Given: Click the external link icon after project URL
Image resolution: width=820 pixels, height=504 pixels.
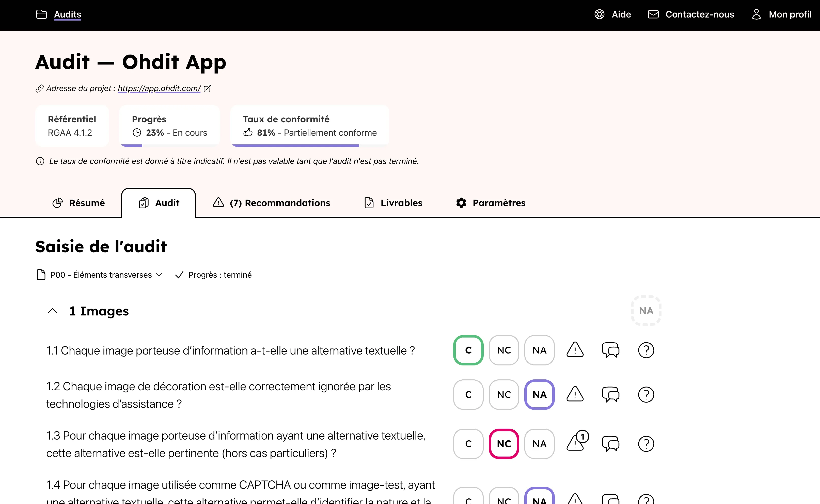Looking at the screenshot, I should 208,88.
